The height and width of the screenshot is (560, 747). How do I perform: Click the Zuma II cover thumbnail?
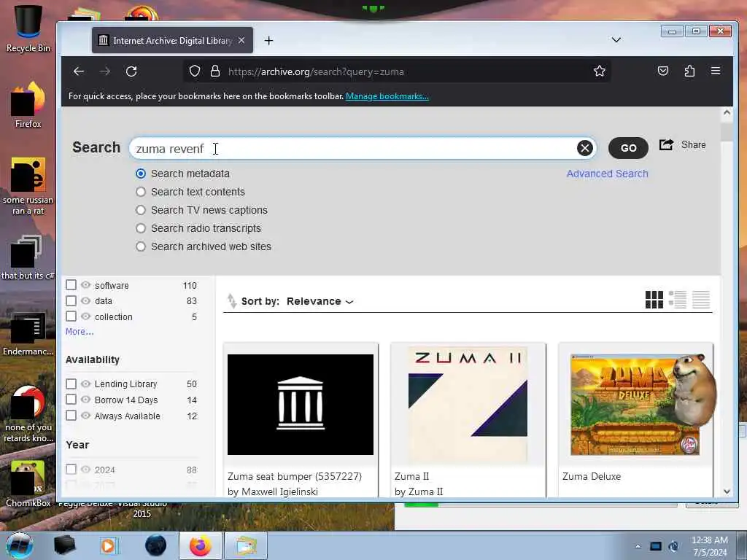point(468,405)
